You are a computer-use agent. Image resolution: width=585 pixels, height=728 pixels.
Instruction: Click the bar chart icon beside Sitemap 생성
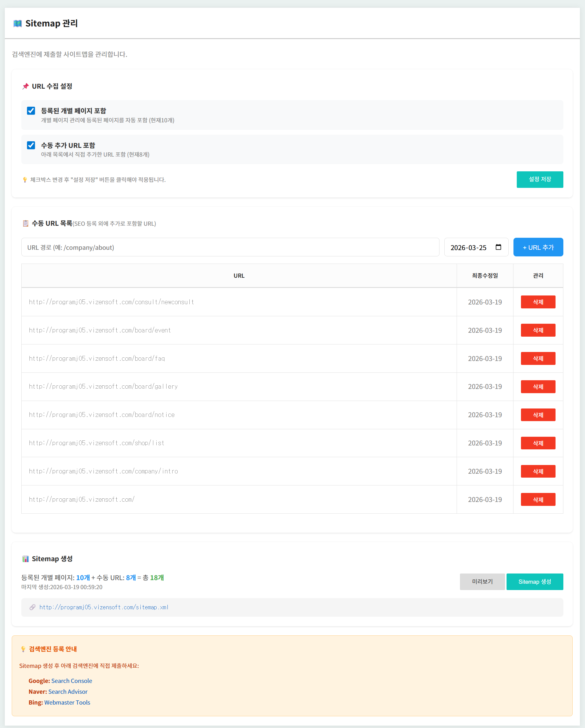point(25,559)
